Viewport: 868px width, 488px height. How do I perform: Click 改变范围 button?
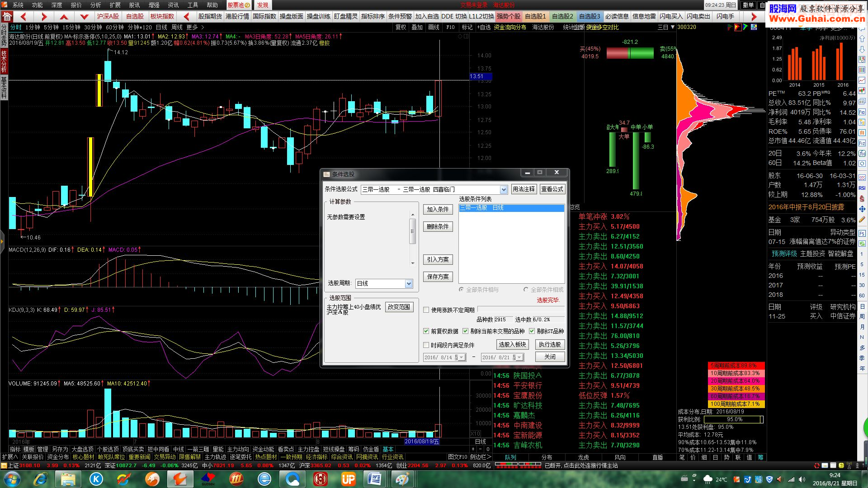point(399,307)
